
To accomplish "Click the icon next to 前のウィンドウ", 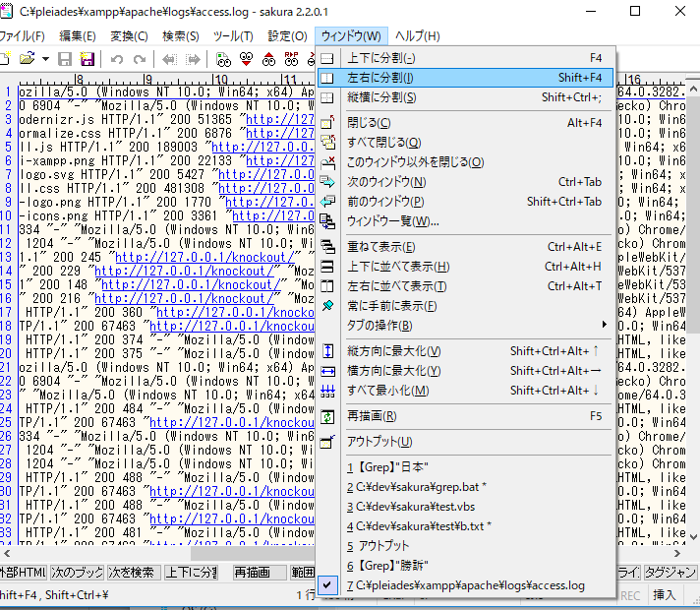I will (327, 201).
